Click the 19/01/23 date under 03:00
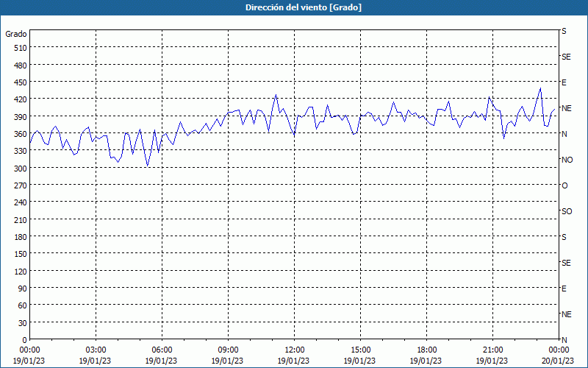 click(x=96, y=361)
